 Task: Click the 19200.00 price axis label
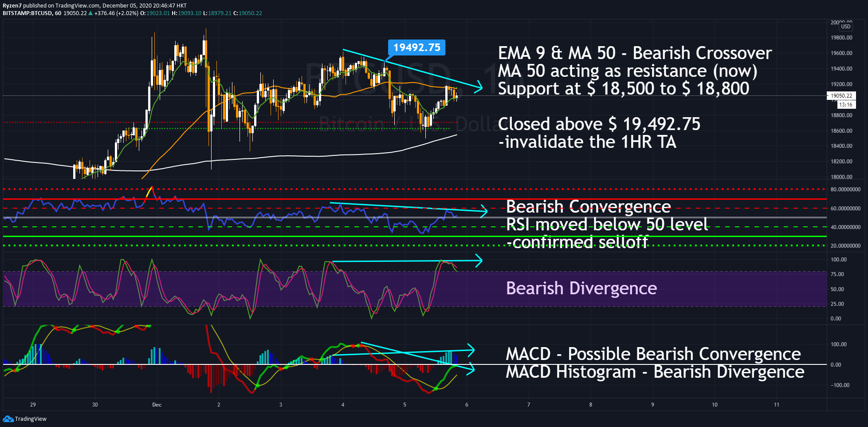pos(841,84)
